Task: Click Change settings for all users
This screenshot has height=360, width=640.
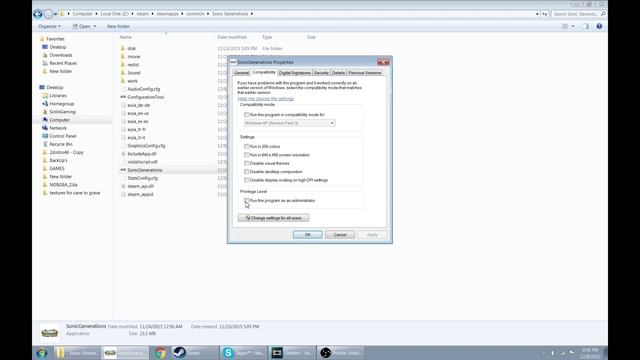Action: (x=273, y=218)
